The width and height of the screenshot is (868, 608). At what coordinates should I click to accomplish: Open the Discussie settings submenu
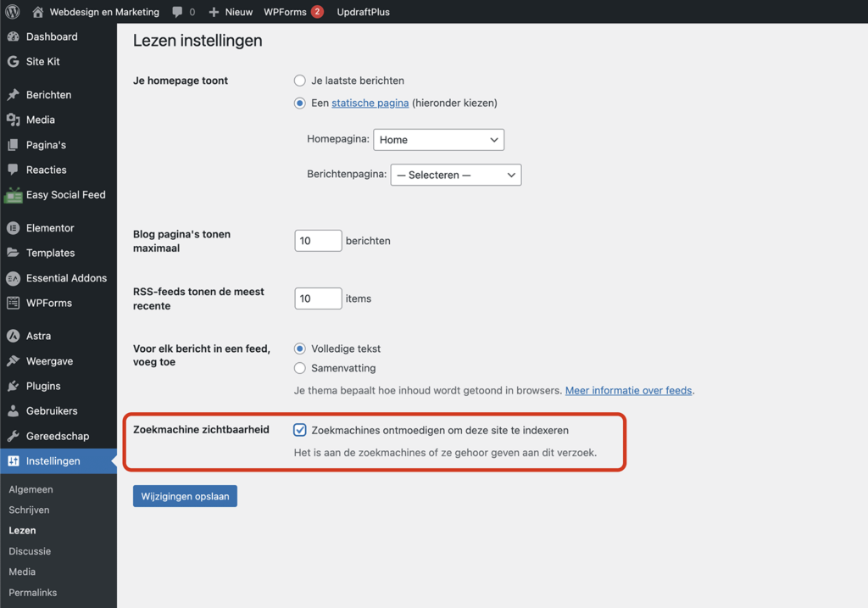(30, 551)
